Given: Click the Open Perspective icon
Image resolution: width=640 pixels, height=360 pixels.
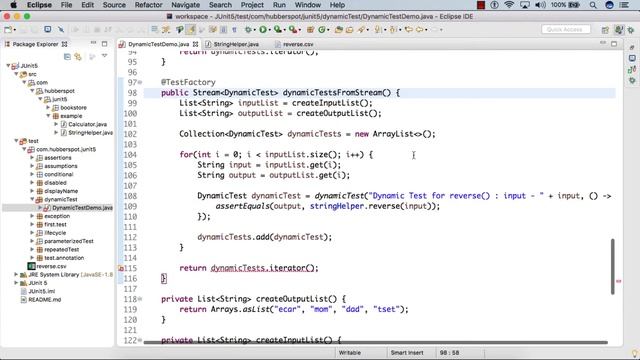Looking at the screenshot, I should click(605, 30).
